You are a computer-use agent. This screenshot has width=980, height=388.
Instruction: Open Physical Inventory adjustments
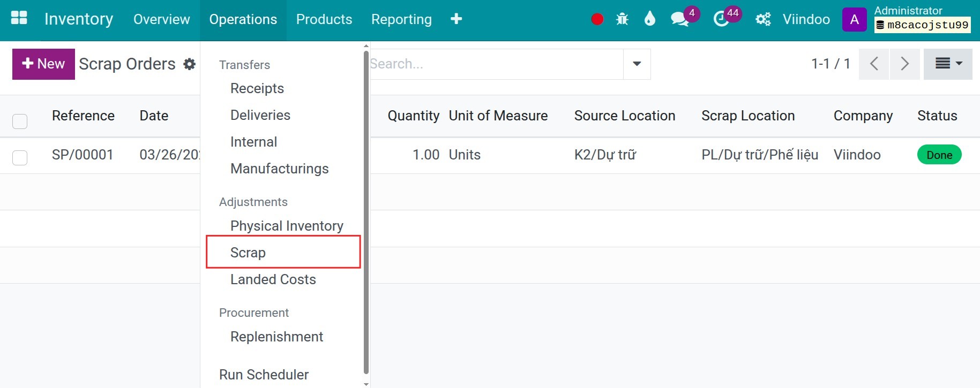click(x=287, y=226)
